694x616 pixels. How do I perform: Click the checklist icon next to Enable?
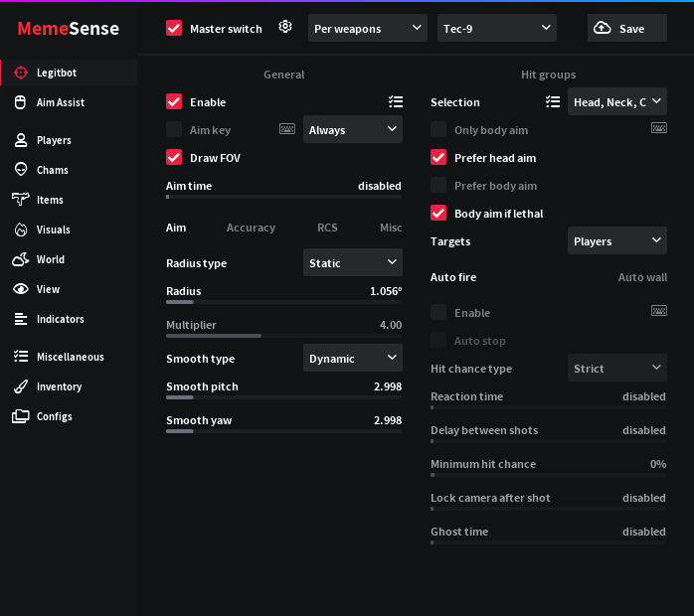[396, 101]
